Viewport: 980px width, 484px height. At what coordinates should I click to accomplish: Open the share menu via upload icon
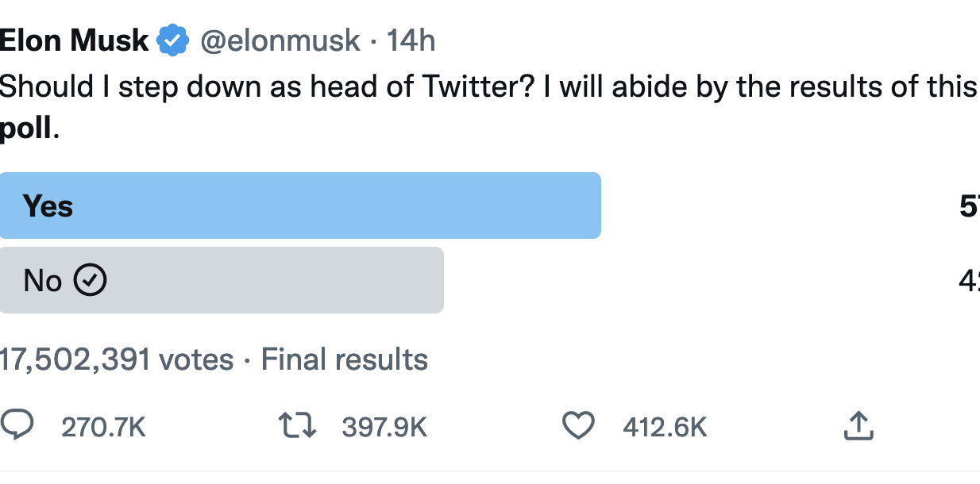[x=858, y=426]
